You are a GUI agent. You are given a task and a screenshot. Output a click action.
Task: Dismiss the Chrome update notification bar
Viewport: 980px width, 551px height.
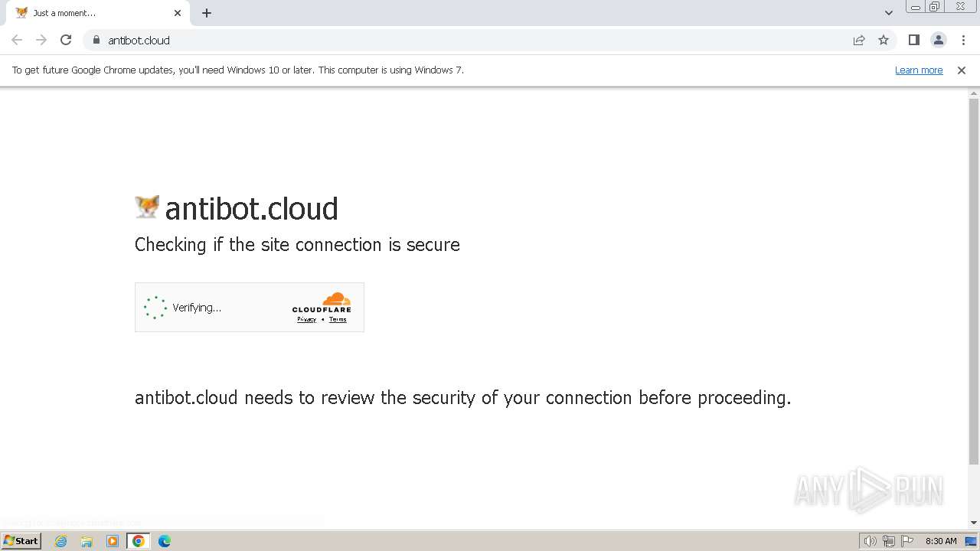coord(962,70)
